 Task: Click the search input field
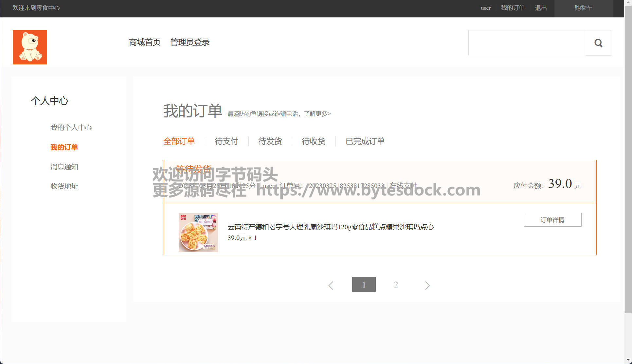(527, 43)
